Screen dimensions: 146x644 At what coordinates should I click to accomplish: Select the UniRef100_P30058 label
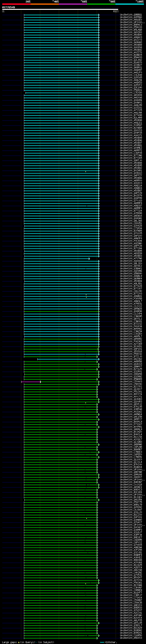click(x=131, y=299)
